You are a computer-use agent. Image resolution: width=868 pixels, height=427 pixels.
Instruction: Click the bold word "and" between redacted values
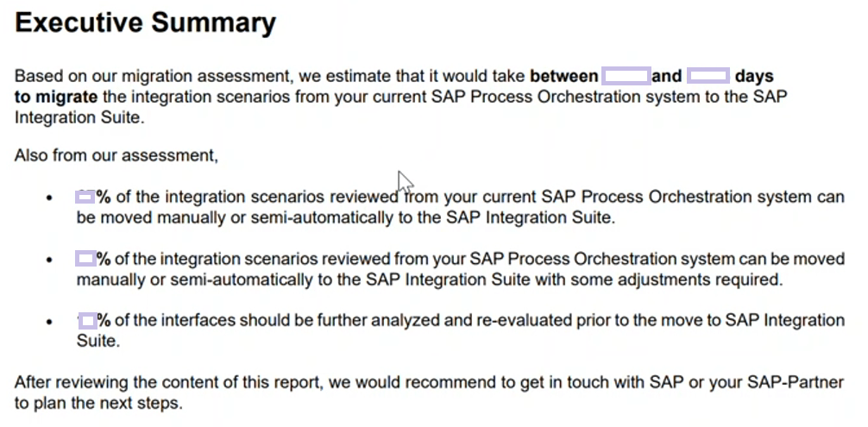click(666, 76)
